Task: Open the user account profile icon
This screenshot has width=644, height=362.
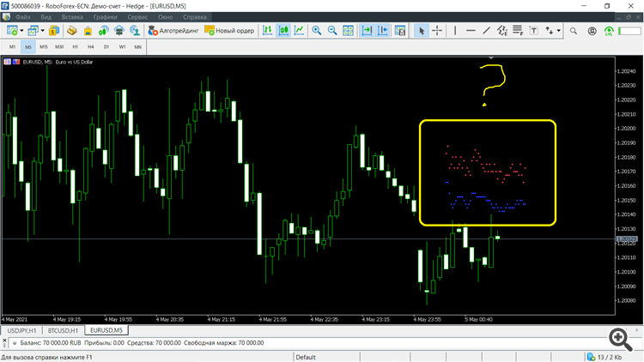Action: [592, 31]
